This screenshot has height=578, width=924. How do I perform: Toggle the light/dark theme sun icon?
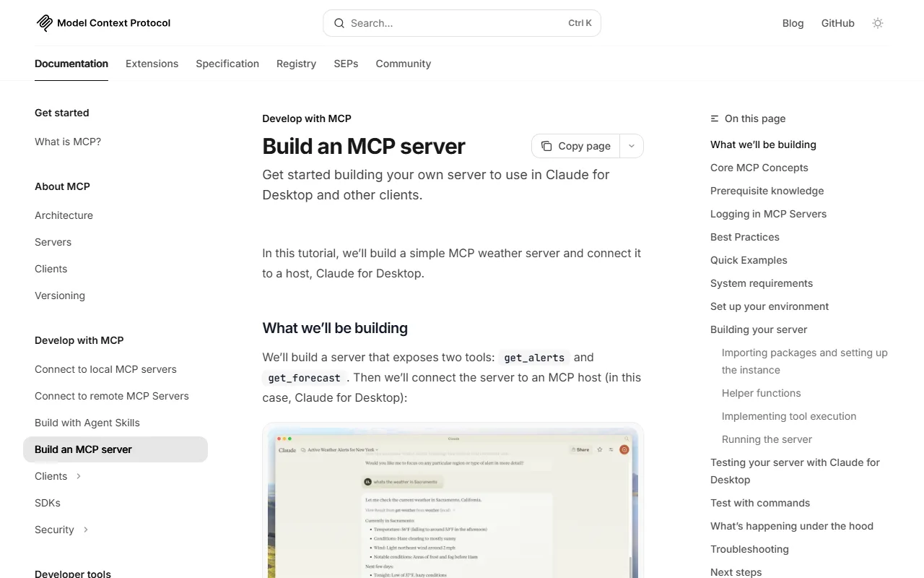point(878,23)
